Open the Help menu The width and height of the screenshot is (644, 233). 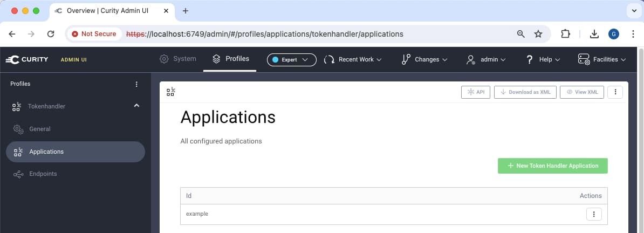pos(543,59)
